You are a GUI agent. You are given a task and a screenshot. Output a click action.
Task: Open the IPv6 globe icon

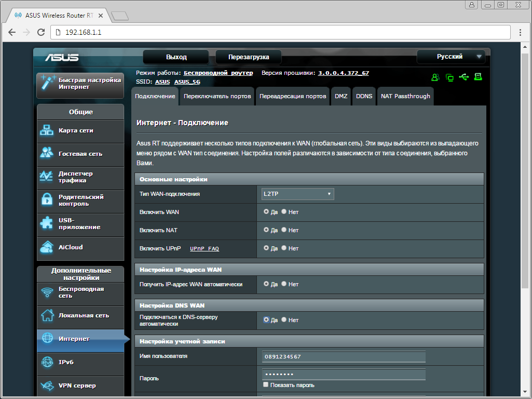(x=47, y=362)
